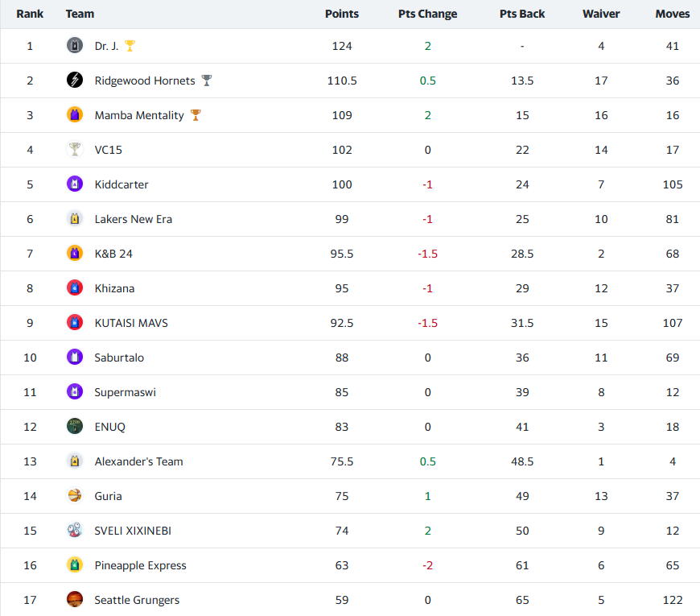Image resolution: width=700 pixels, height=616 pixels.
Task: Click the Moves column header
Action: pos(673,14)
